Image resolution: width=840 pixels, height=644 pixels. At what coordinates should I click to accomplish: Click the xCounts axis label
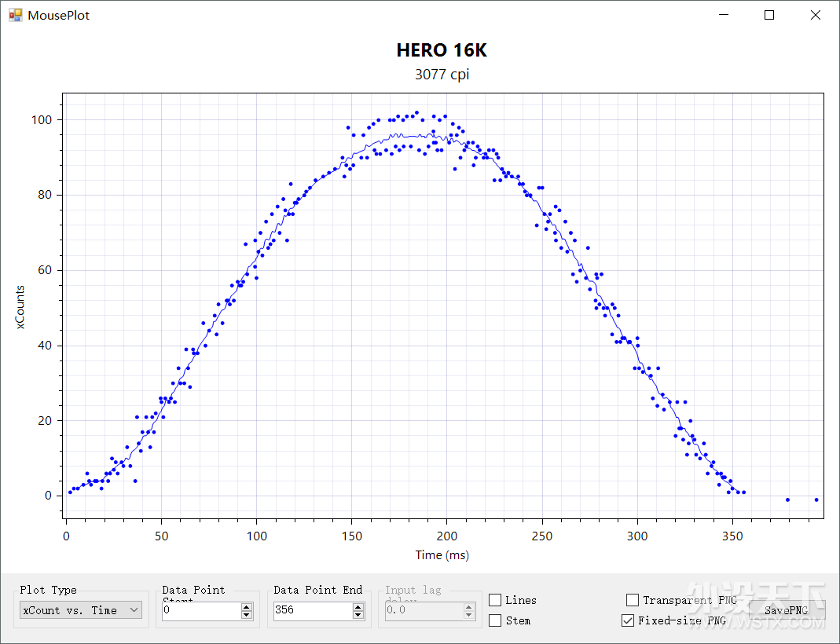20,307
